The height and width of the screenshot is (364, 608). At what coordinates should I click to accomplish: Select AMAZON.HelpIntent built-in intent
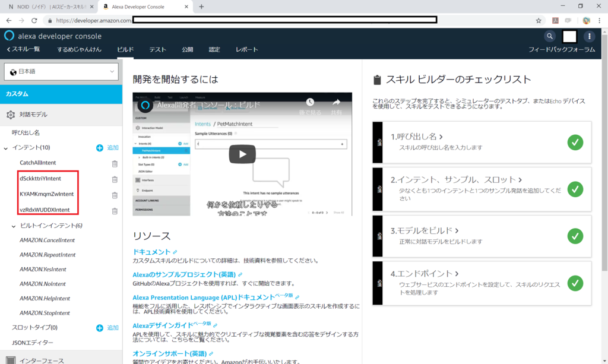[x=45, y=299]
